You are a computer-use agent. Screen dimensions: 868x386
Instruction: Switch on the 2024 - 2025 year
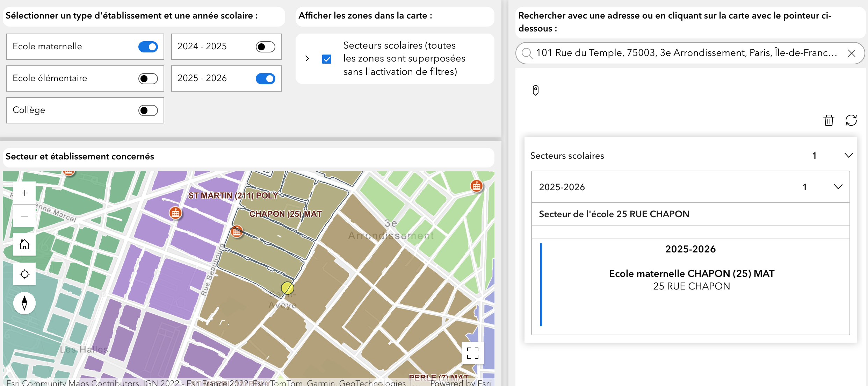[265, 47]
